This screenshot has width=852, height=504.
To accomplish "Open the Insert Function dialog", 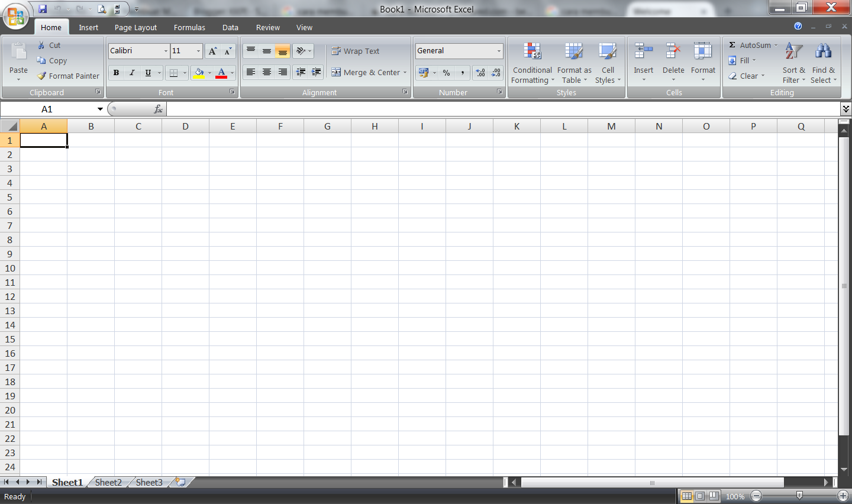I will click(158, 109).
